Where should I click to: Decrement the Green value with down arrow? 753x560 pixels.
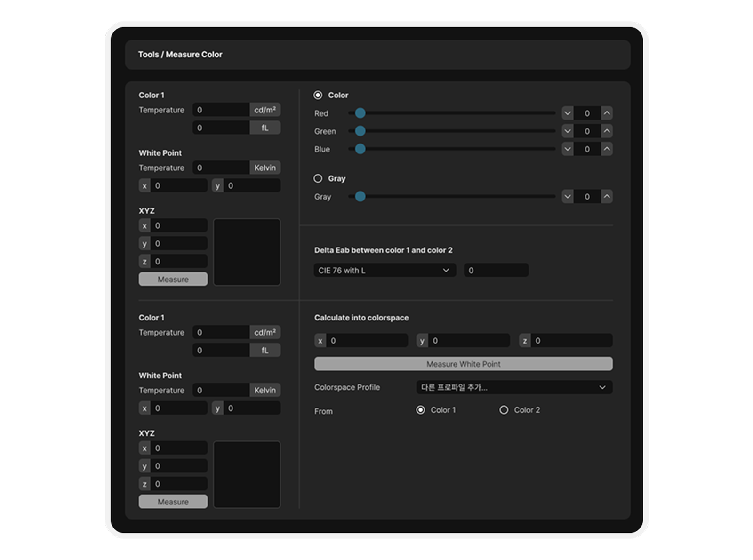click(x=567, y=131)
